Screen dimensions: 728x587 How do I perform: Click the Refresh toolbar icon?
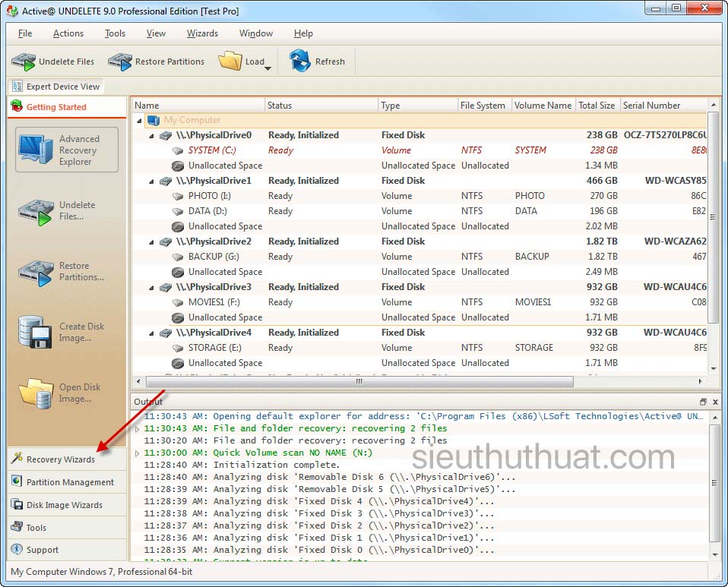coord(299,61)
